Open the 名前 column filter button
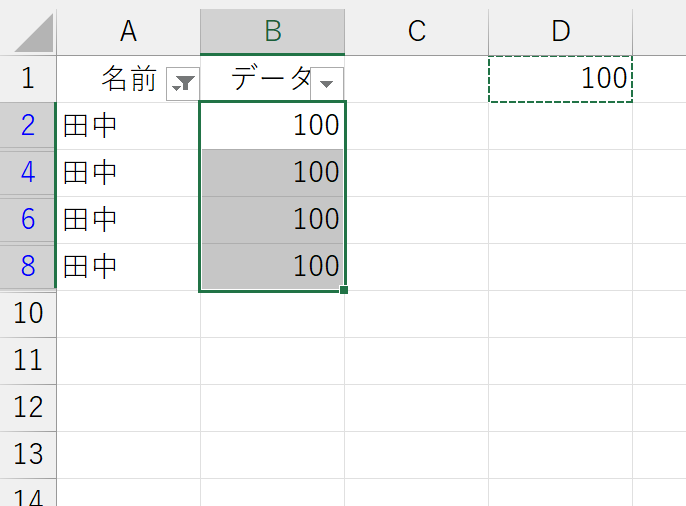The width and height of the screenshot is (686, 506). click(x=183, y=84)
